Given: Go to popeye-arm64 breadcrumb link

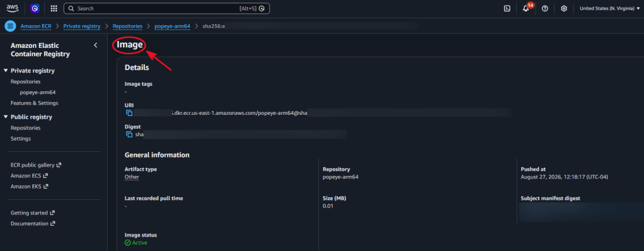Looking at the screenshot, I should click(x=173, y=26).
